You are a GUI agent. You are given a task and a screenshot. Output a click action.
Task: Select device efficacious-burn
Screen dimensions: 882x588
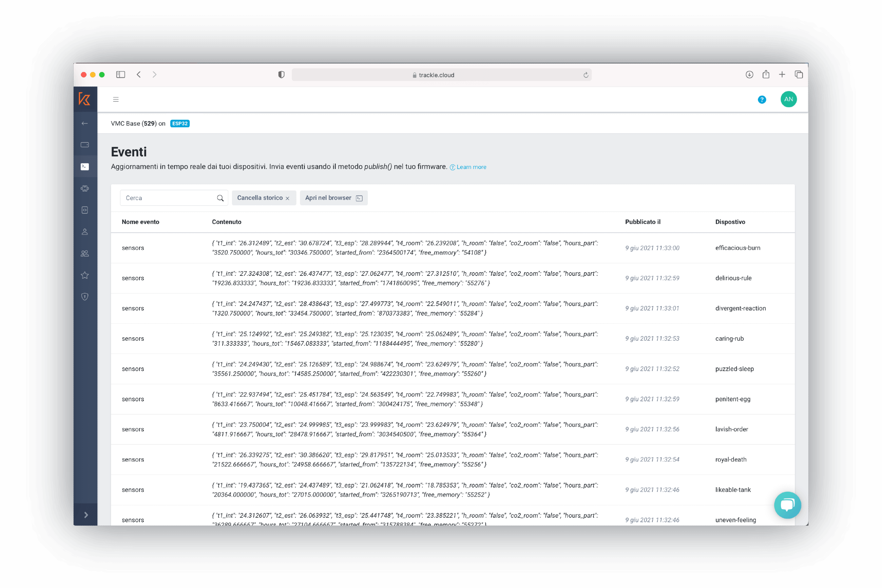point(738,248)
